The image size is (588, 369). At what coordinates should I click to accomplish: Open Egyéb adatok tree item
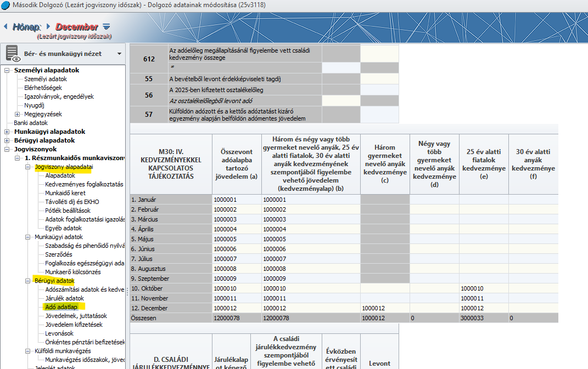tap(63, 228)
